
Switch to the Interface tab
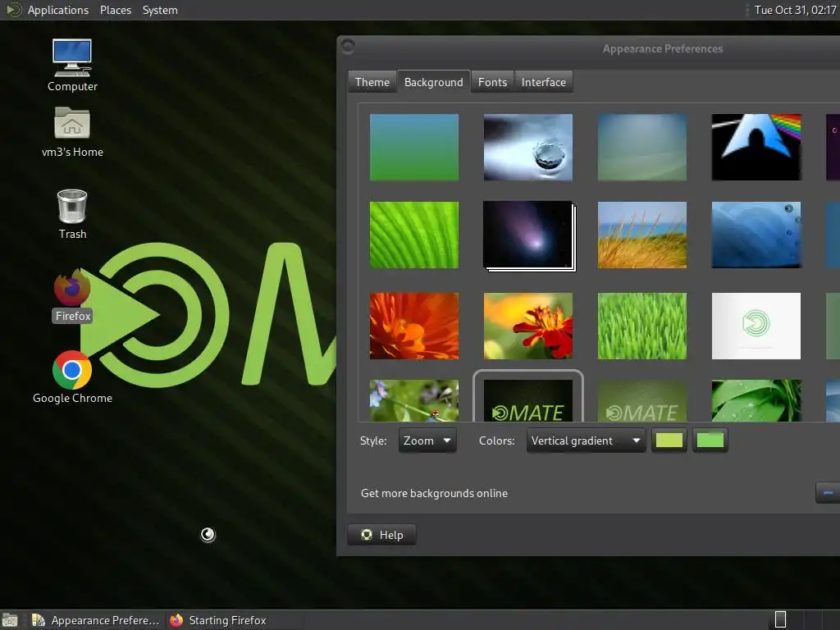coord(543,82)
